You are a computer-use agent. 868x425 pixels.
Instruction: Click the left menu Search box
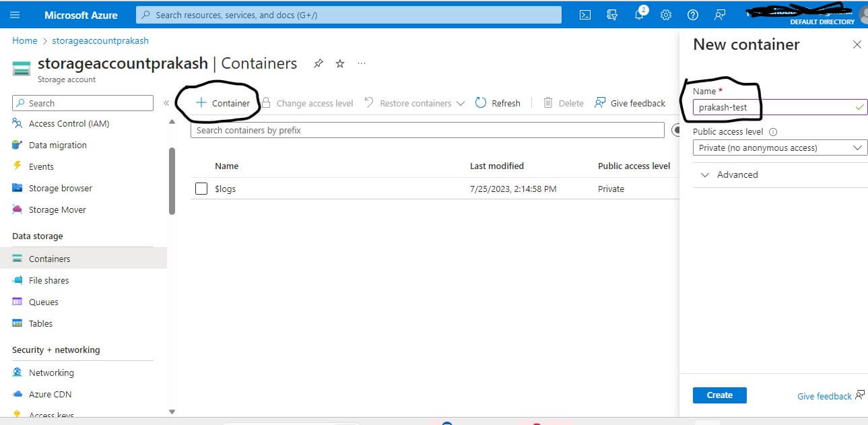coord(83,103)
